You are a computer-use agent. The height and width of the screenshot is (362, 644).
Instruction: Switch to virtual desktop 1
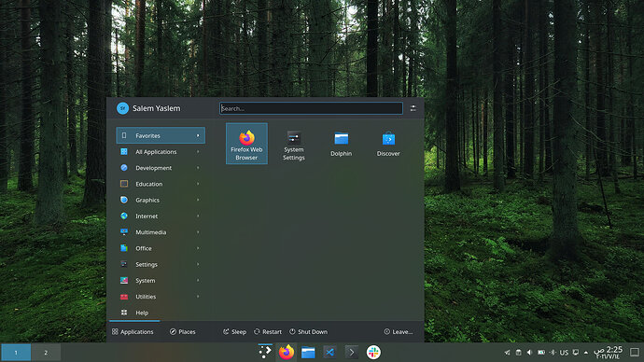tap(16, 352)
